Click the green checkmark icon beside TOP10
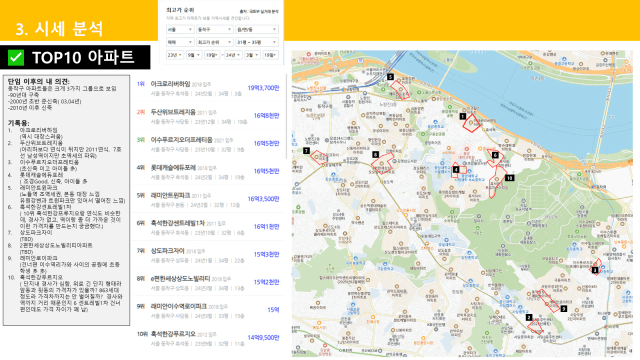Image resolution: width=640 pixels, height=360 pixels. (x=16, y=58)
